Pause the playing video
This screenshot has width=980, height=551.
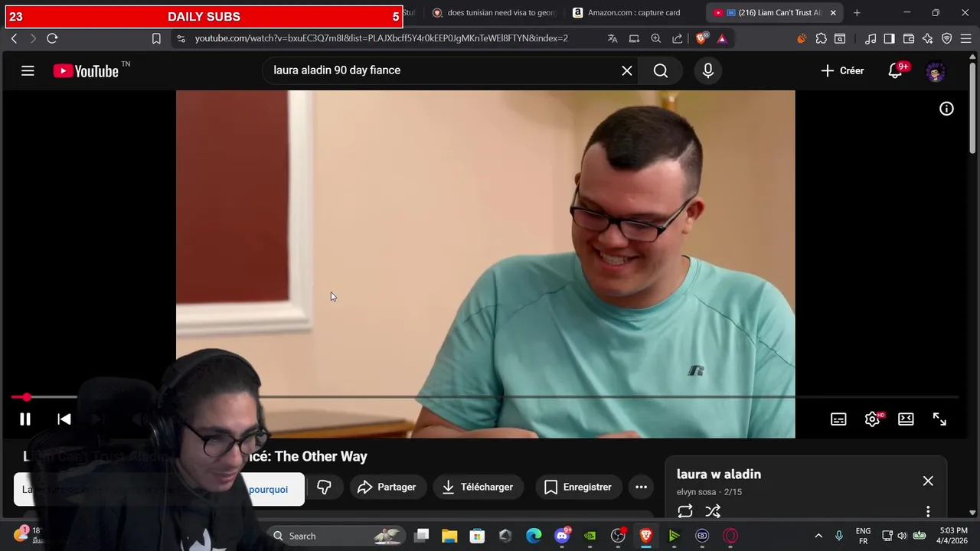[x=25, y=419]
